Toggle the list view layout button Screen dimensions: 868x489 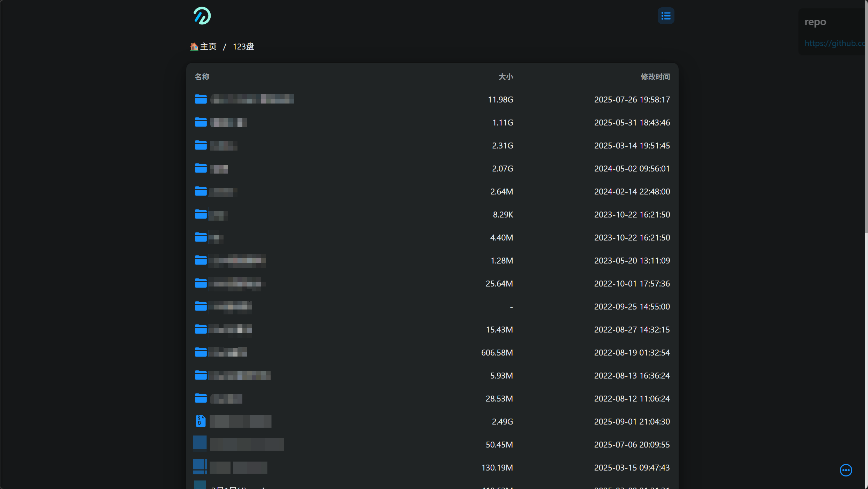tap(665, 16)
